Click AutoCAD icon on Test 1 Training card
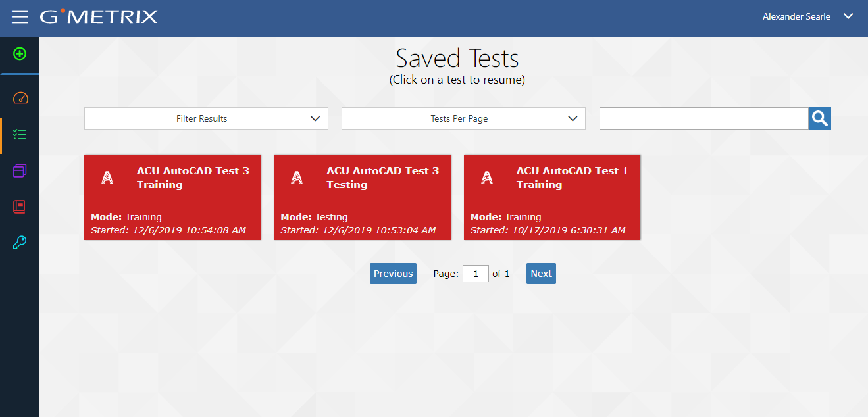Image resolution: width=868 pixels, height=417 pixels. click(487, 178)
